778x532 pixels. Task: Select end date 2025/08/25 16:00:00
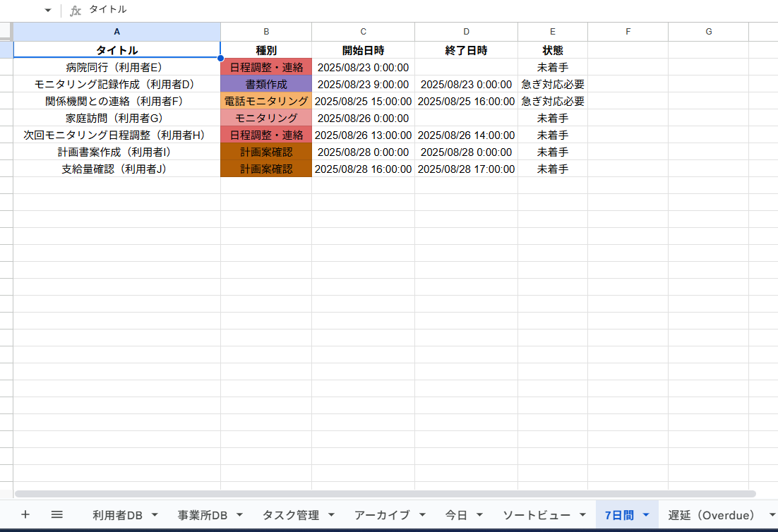tap(467, 101)
